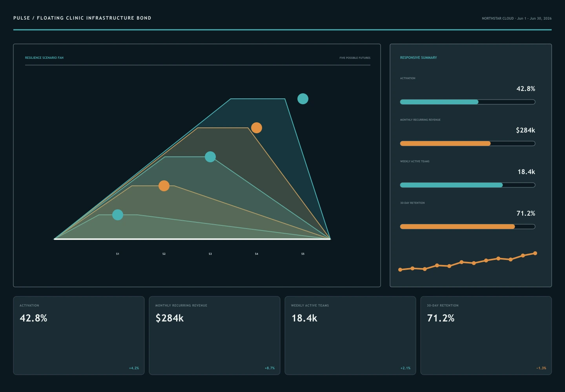Click the teal S1 scenario marker dot
Screen dimensions: 565x392
point(118,215)
